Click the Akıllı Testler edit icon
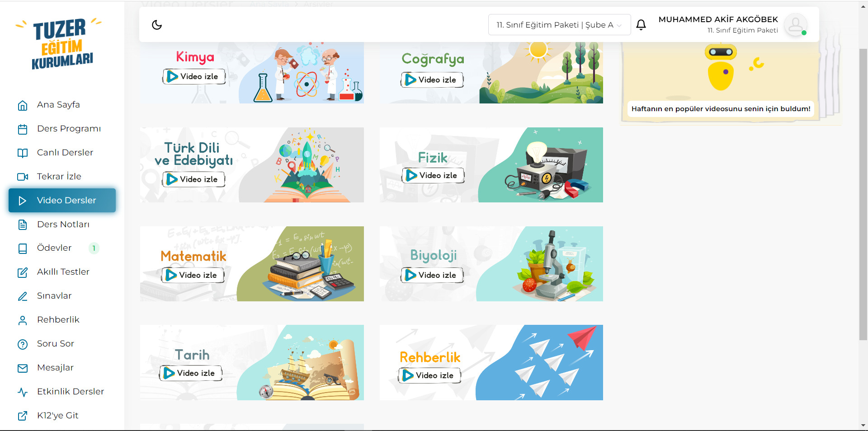The height and width of the screenshot is (431, 868). (x=23, y=272)
